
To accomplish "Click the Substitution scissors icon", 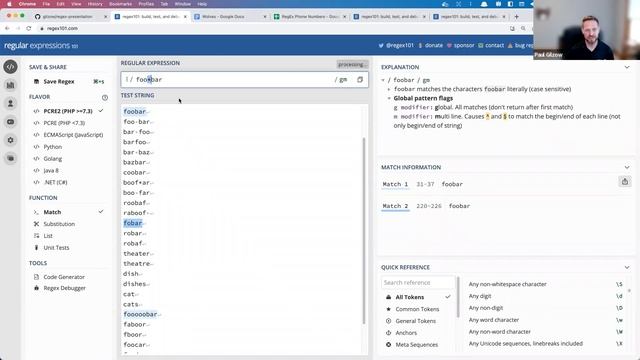I will tap(36, 224).
